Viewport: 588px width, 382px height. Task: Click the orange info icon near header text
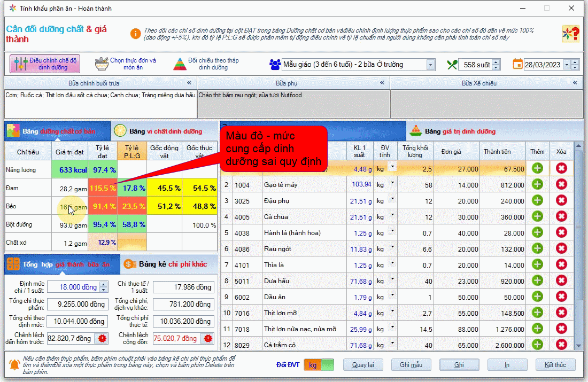[x=136, y=34]
